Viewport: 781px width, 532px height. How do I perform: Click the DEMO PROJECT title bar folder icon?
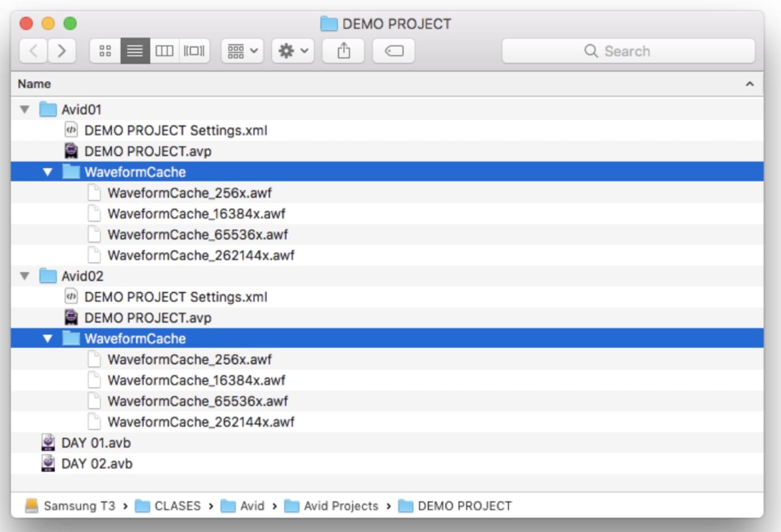(329, 24)
